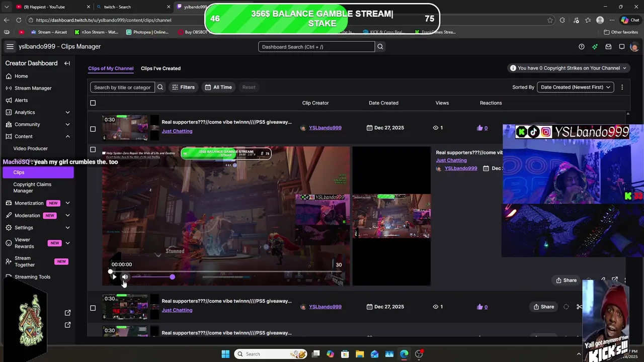Switch to Clips of My Channel tab

tap(111, 68)
